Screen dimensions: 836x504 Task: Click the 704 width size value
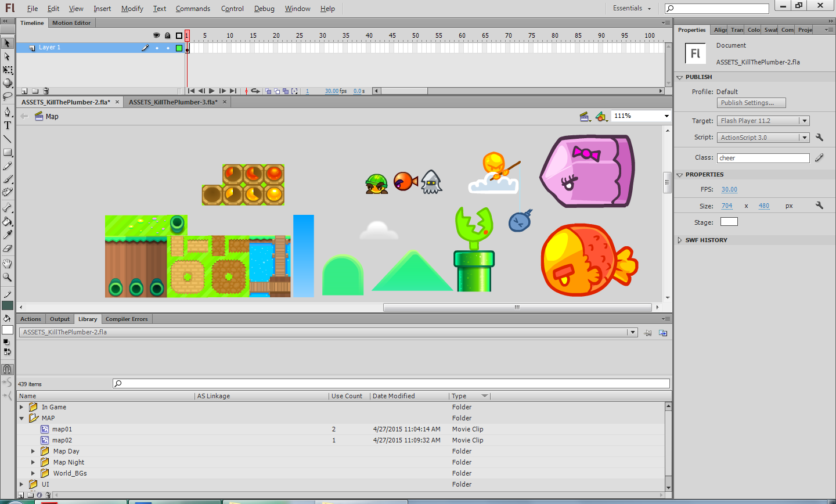pyautogui.click(x=727, y=206)
